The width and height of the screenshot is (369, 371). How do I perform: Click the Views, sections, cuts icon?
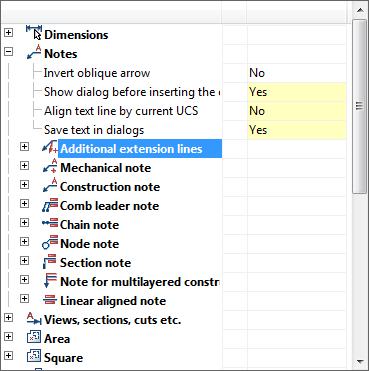coord(34,319)
